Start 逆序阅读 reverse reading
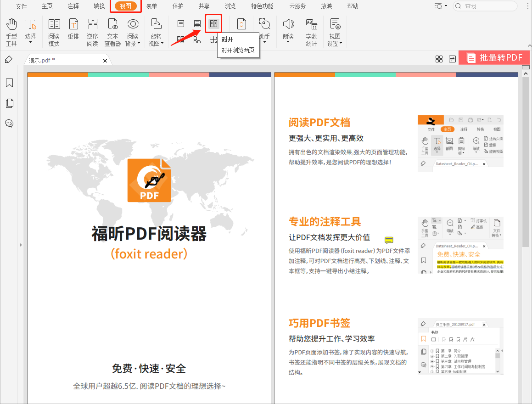 [x=93, y=30]
